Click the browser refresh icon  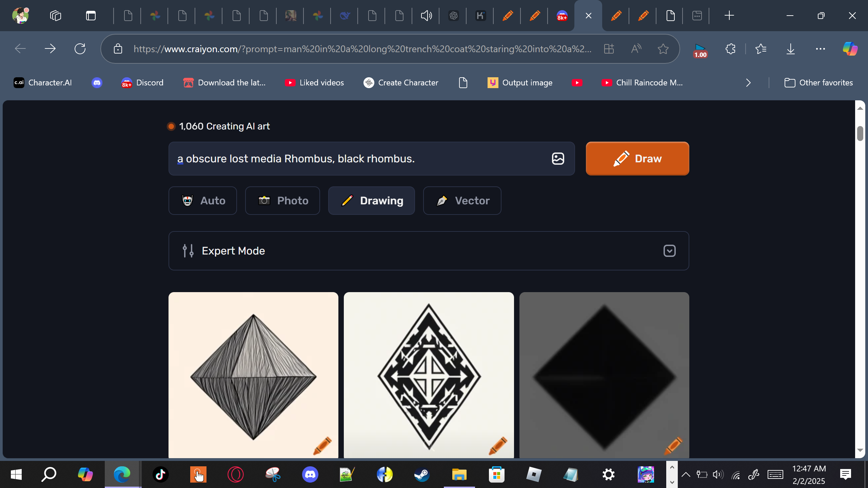(x=80, y=49)
